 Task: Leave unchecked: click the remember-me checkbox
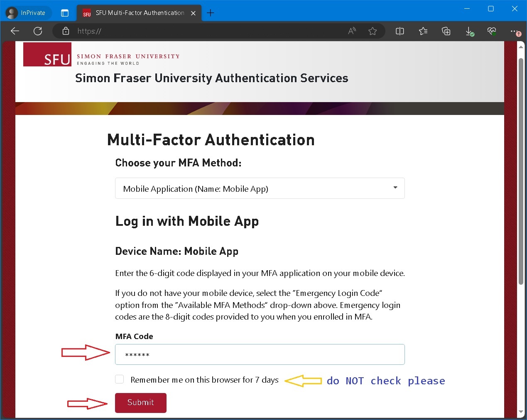point(119,379)
